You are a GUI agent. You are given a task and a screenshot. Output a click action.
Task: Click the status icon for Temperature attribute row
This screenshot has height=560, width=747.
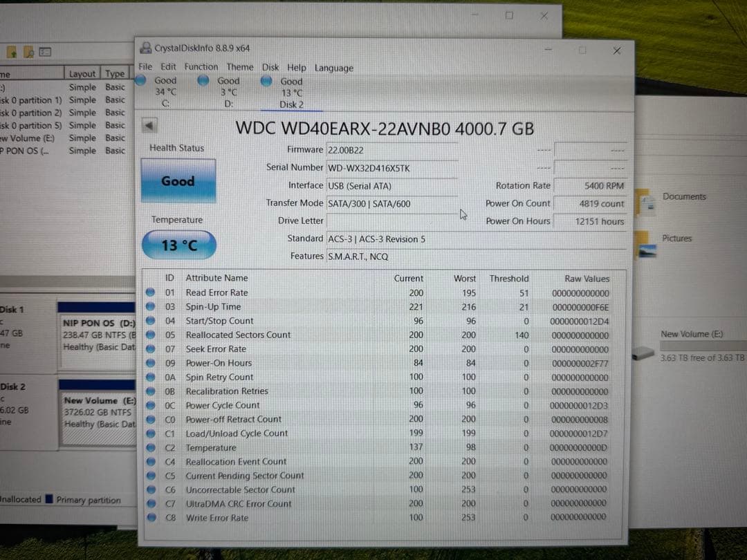click(151, 447)
